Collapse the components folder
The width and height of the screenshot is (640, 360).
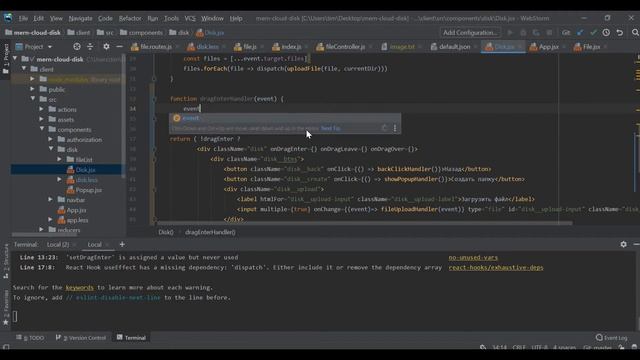(42, 129)
